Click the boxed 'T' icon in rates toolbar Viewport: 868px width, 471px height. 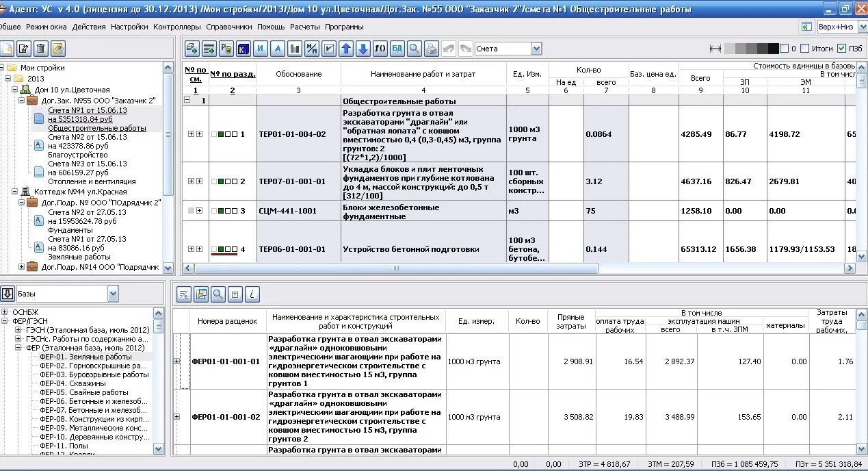pos(235,294)
